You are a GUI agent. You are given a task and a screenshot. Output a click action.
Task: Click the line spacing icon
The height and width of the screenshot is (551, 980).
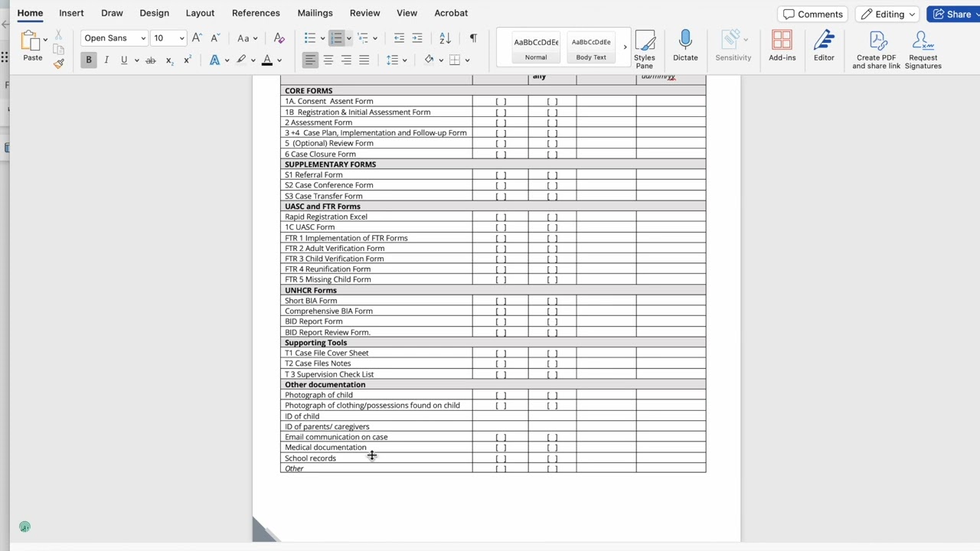pos(392,60)
